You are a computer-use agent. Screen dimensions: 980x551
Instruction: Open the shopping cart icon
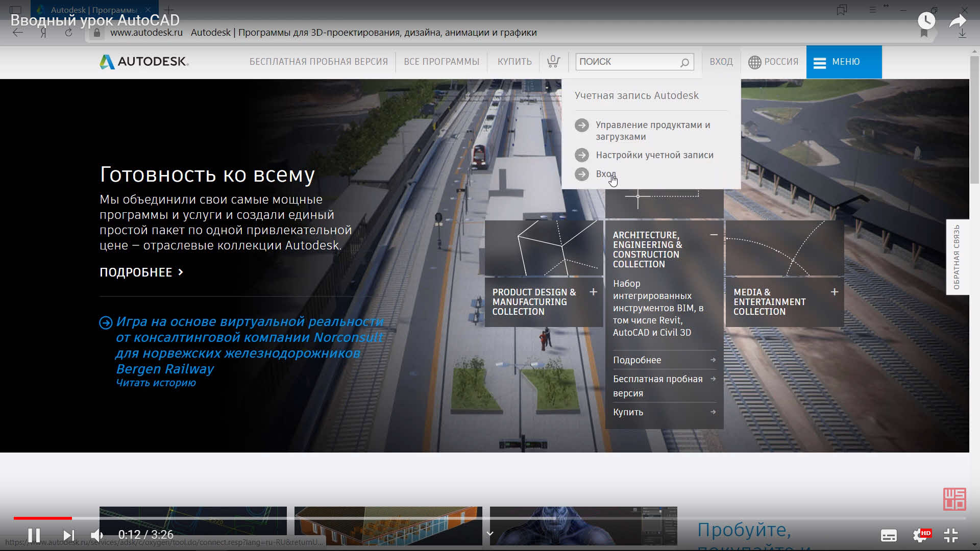553,62
